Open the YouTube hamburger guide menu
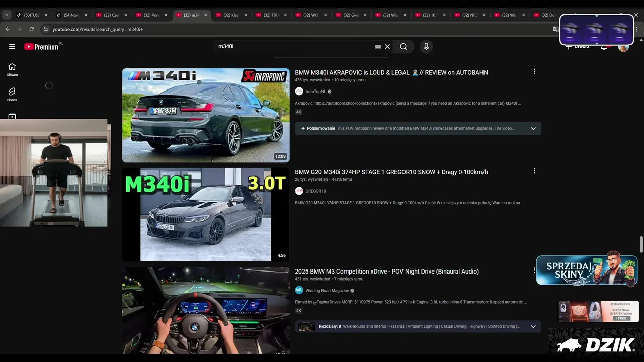Screen dimensions: 644x362 click(x=12, y=47)
